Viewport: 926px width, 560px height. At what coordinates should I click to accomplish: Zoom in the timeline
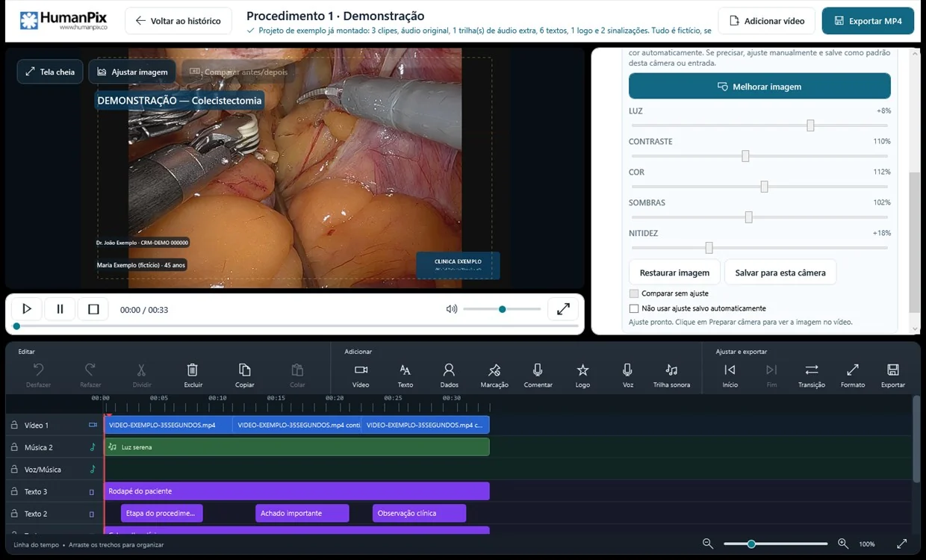click(x=843, y=544)
